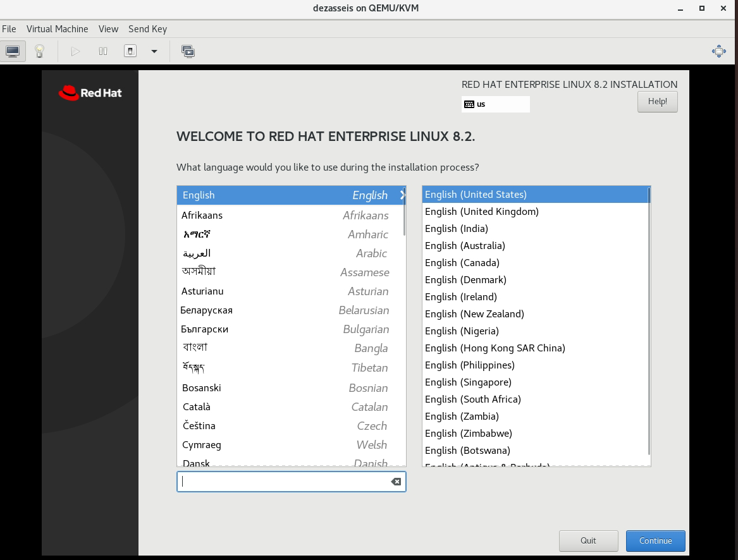This screenshot has width=738, height=560.
Task: Select Bulgarian language row
Action: coord(292,329)
